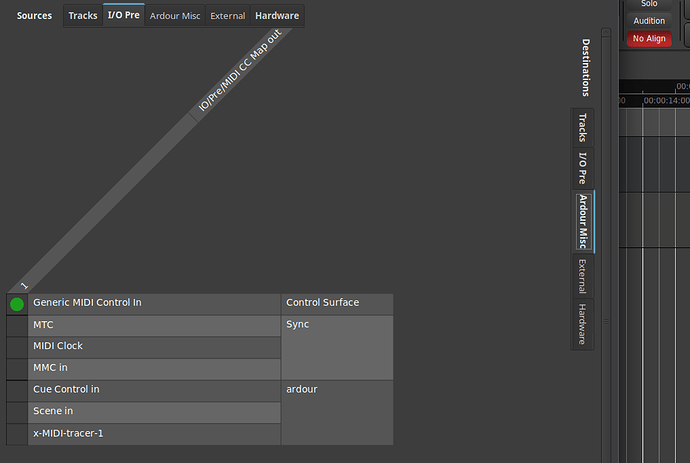Choose the Destinations Hardware vertical tab
Viewport: 690px width, 463px height.
[x=582, y=323]
